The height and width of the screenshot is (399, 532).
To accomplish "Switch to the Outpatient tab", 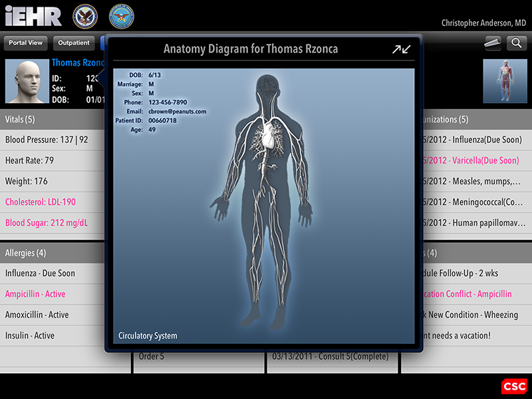I will pos(74,43).
